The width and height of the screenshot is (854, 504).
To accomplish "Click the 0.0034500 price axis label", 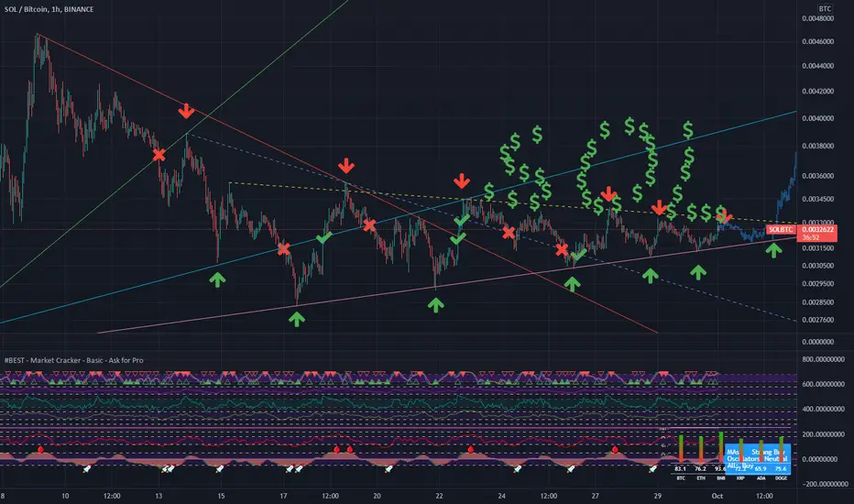I will pos(817,199).
